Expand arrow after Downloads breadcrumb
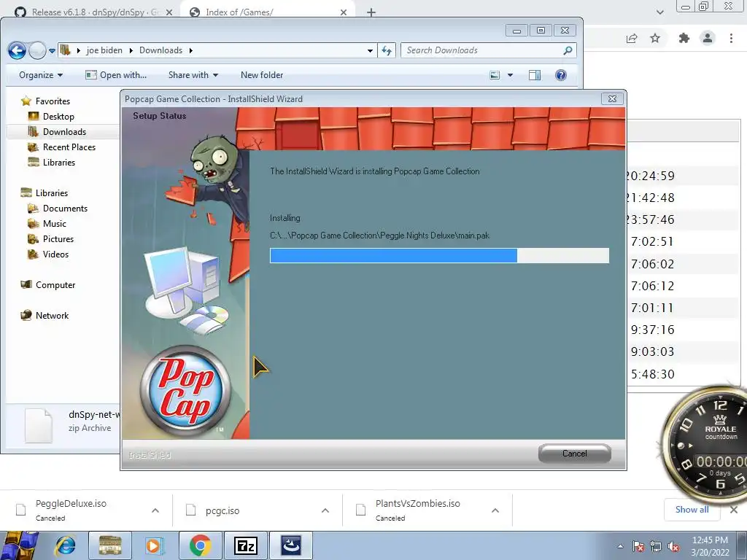The width and height of the screenshot is (747, 560). tap(191, 50)
